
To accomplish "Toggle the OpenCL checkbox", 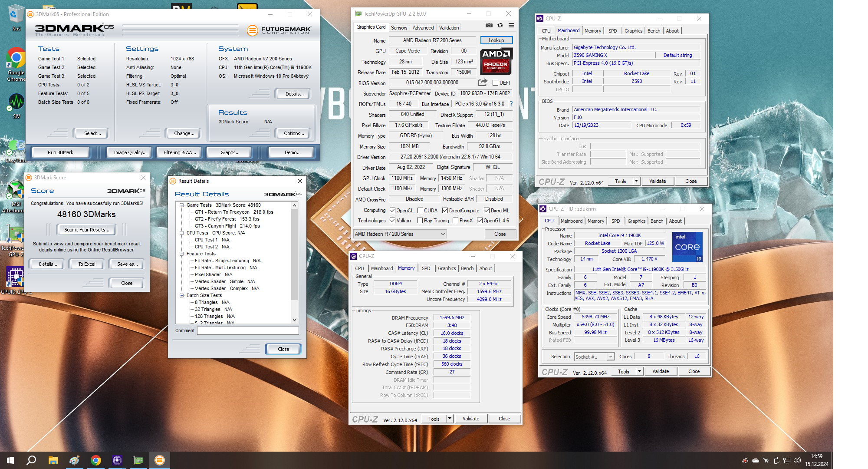I will coord(392,211).
